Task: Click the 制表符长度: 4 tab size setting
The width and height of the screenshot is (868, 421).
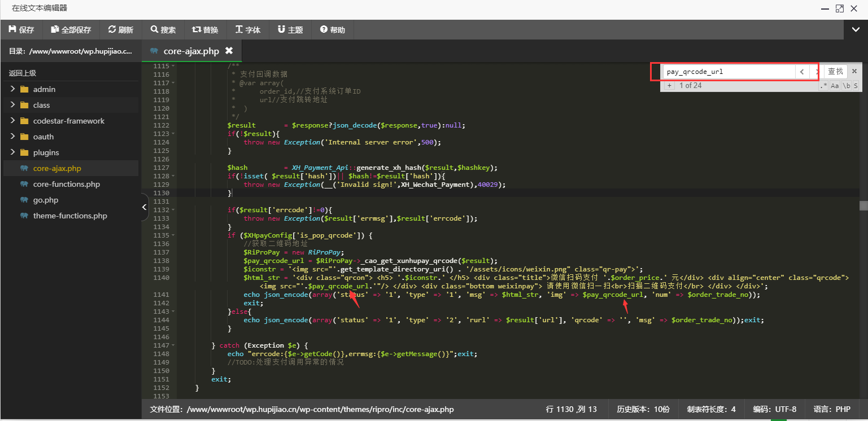Action: tap(711, 409)
